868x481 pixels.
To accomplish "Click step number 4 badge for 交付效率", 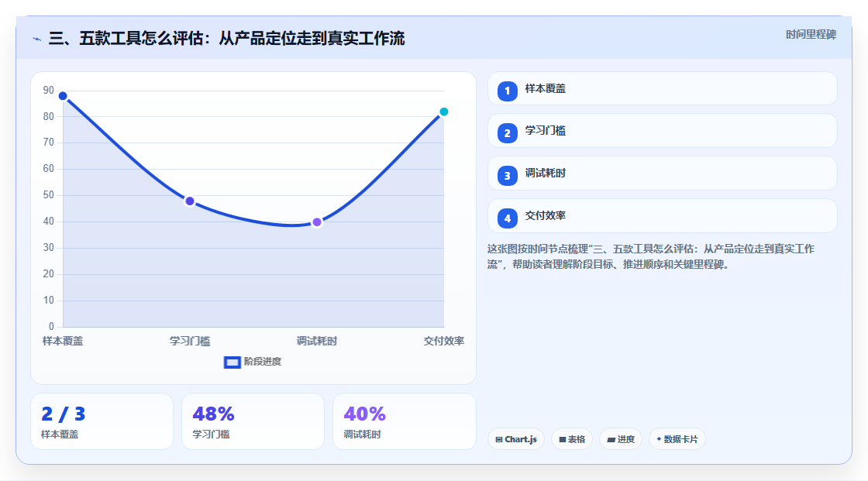I will coord(507,218).
